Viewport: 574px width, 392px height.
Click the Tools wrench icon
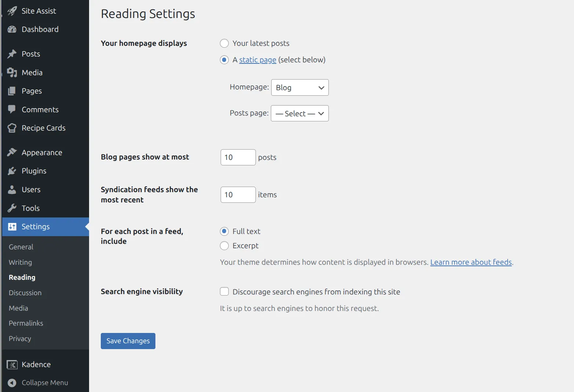click(12, 208)
